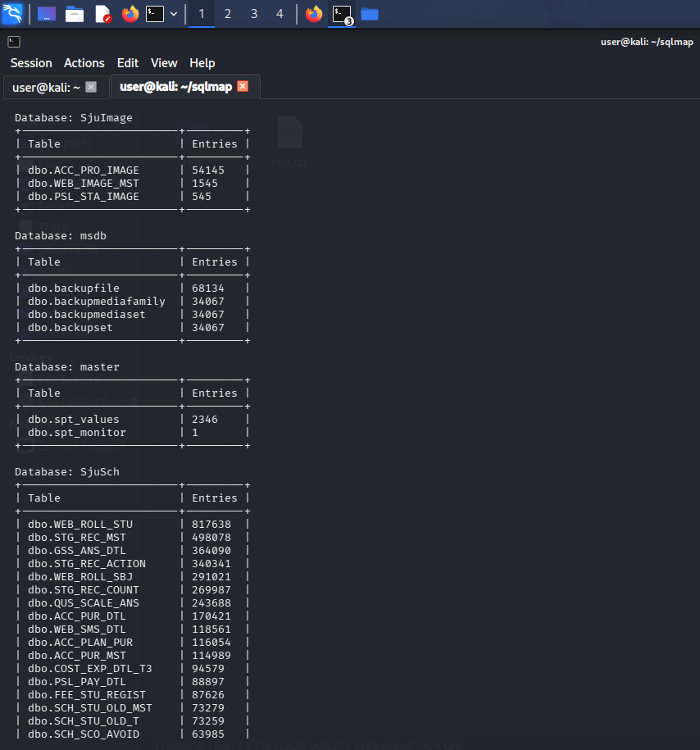
Task: Click table name dbo.STG_REC_ACTION
Action: pos(87,563)
